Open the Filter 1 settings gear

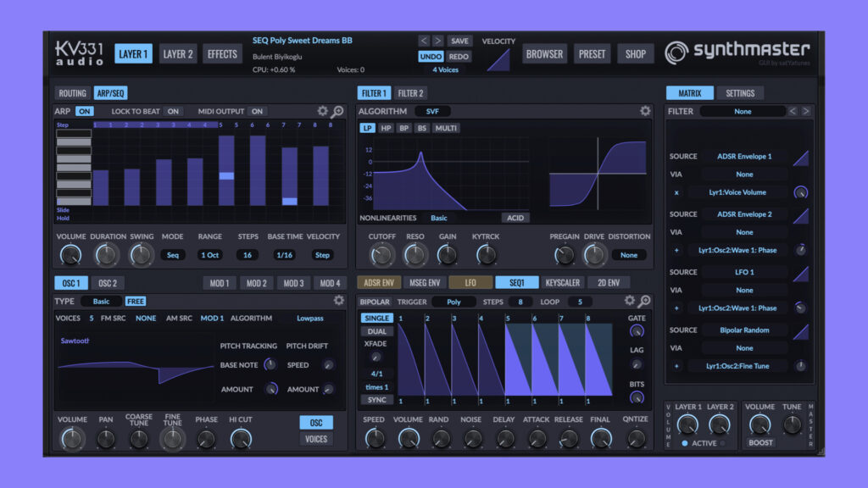coord(645,111)
